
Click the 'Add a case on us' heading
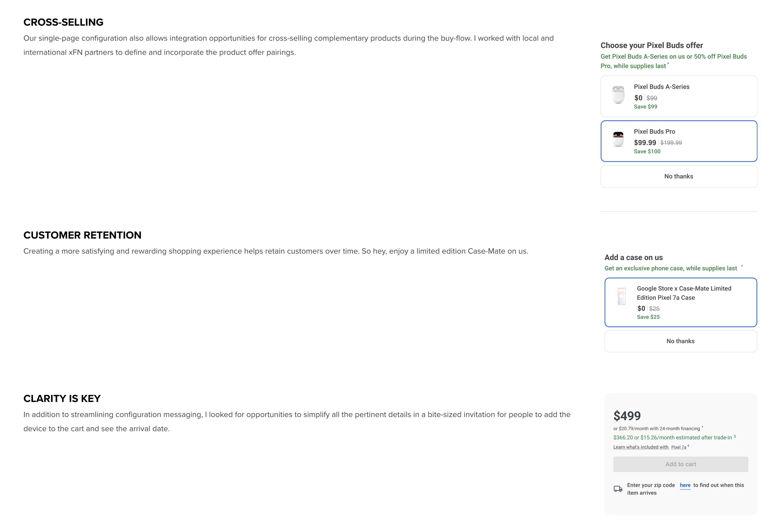click(x=634, y=257)
